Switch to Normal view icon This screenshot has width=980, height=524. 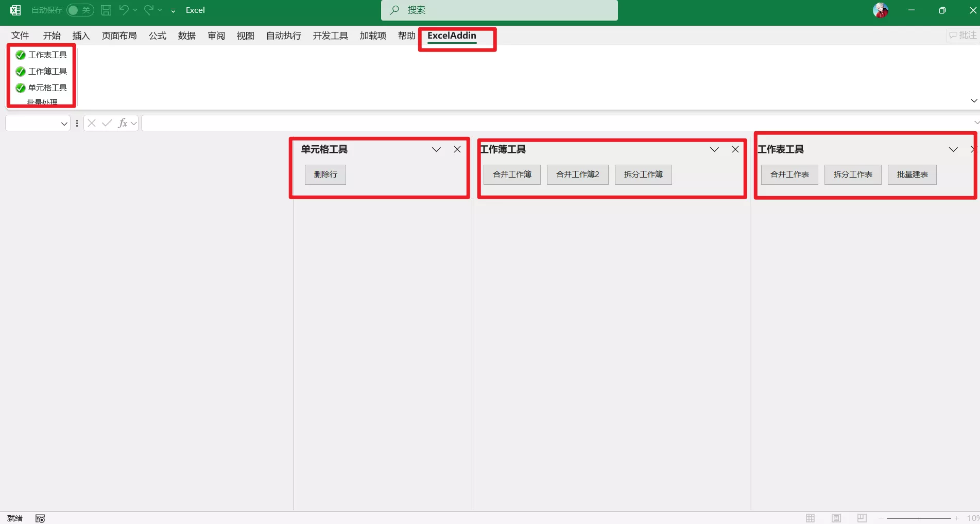(x=810, y=518)
